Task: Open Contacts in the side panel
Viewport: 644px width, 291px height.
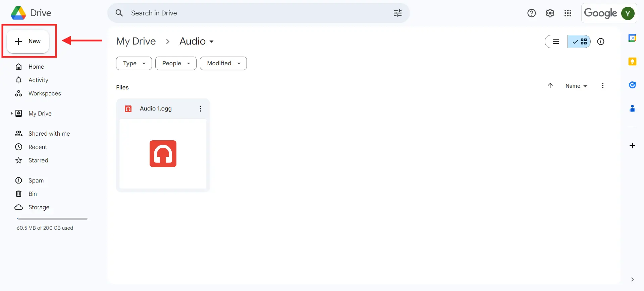Action: point(633,108)
